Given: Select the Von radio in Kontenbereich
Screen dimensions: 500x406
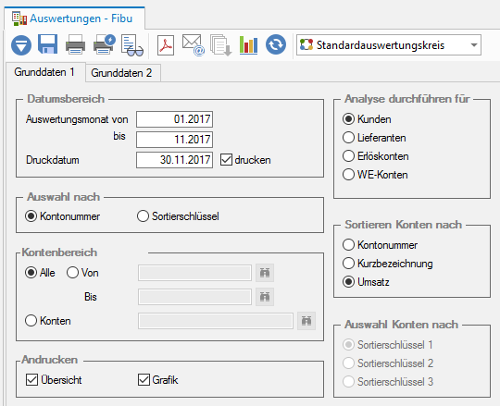Looking at the screenshot, I should 72,273.
